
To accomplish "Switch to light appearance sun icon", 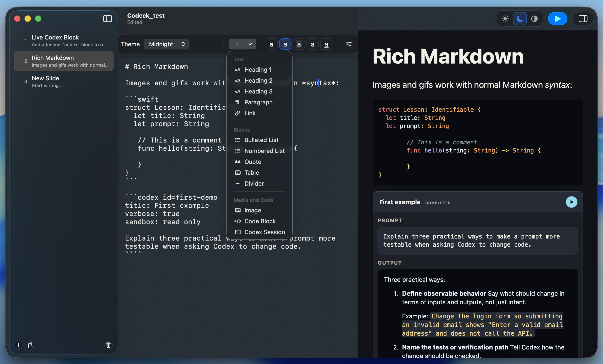I will pyautogui.click(x=505, y=19).
